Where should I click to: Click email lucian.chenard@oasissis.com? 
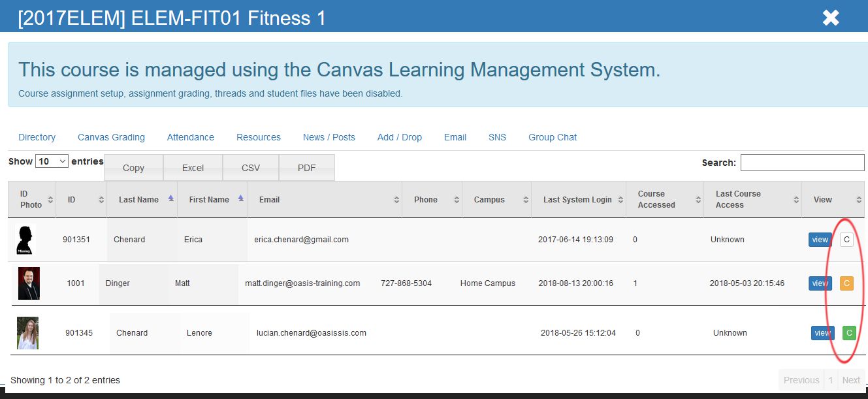point(312,333)
